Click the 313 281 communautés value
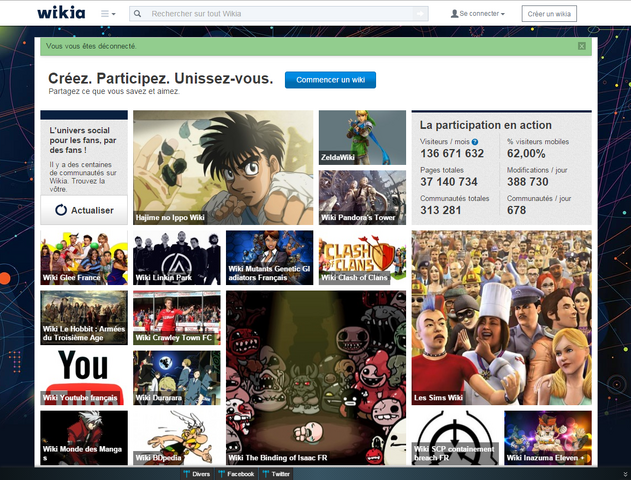The width and height of the screenshot is (631, 480). [441, 210]
